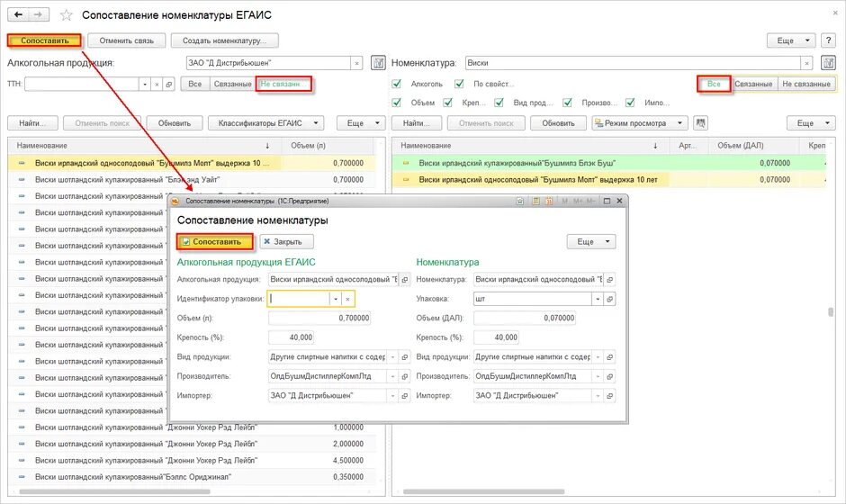
Task: Click Закрыть button in dialog
Action: click(x=286, y=242)
